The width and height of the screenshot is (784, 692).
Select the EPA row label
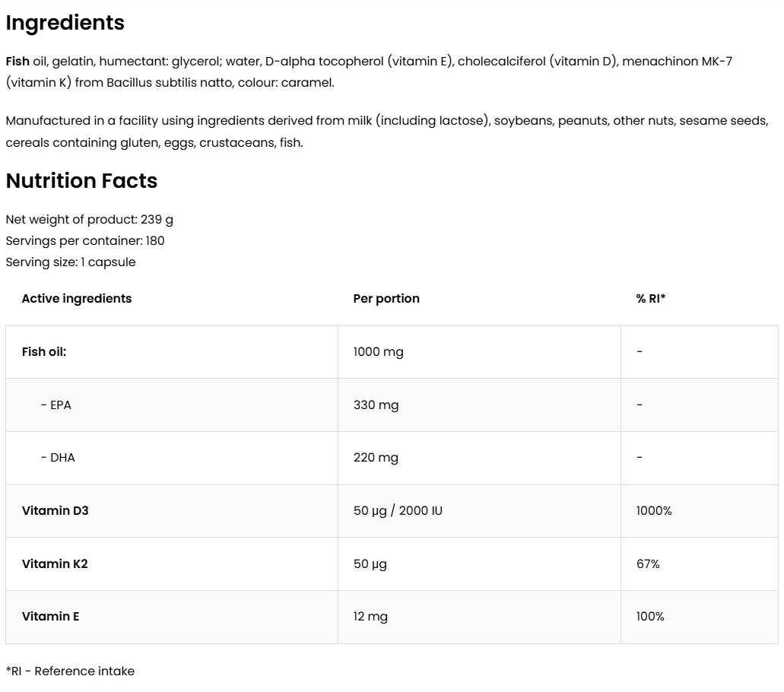click(x=56, y=405)
